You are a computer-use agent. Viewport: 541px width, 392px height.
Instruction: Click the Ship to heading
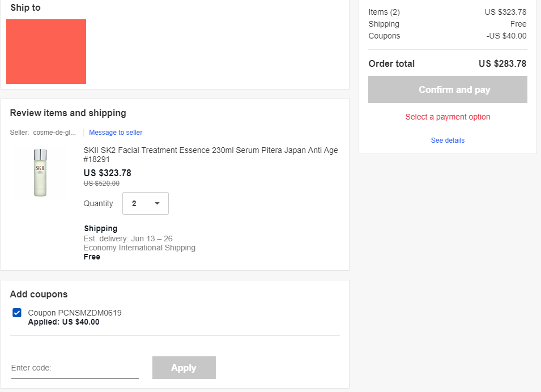coord(25,7)
